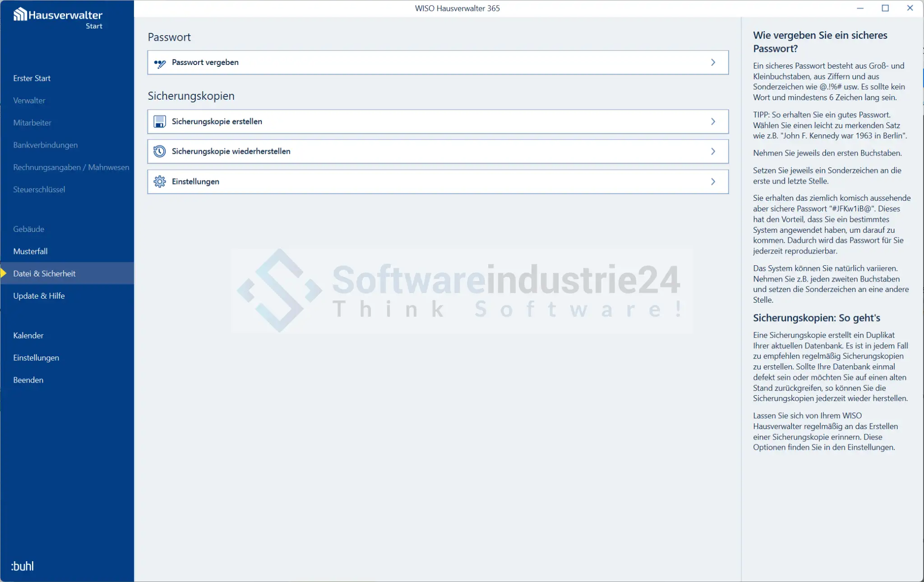Viewport: 924px width, 582px height.
Task: Go to Update & Hilfe section
Action: click(39, 296)
